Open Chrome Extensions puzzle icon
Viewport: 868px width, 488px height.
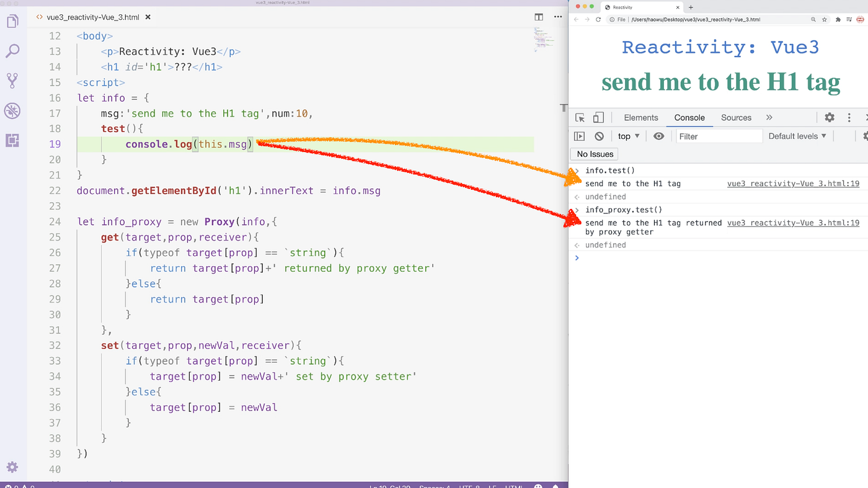[x=838, y=19]
